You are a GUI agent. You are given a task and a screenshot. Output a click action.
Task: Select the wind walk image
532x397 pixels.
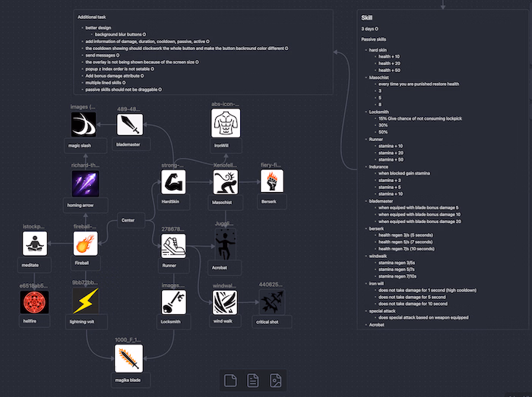[x=225, y=302]
